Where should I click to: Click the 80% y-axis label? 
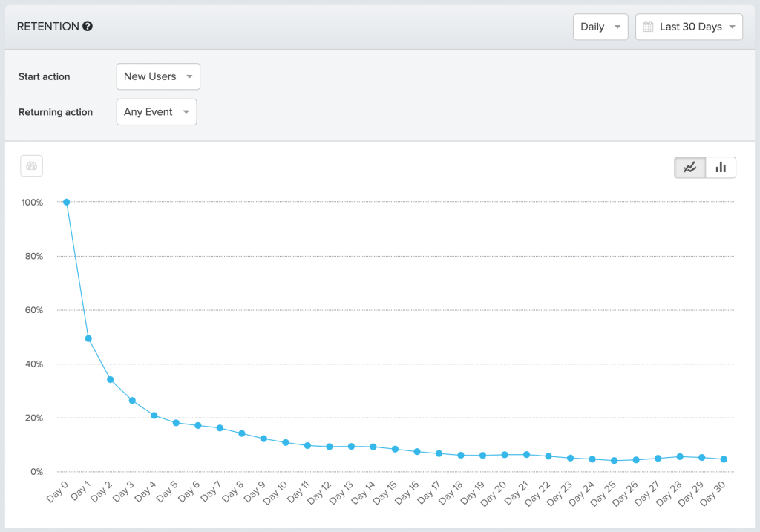34,256
